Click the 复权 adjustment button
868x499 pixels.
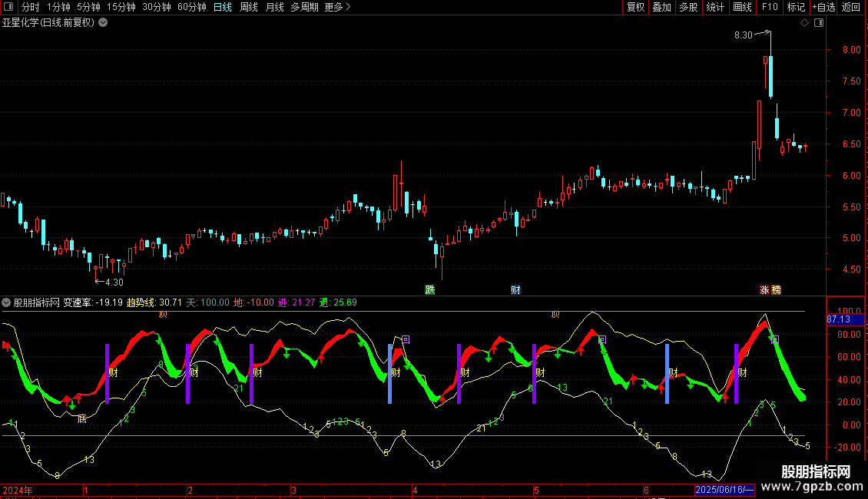(x=635, y=7)
